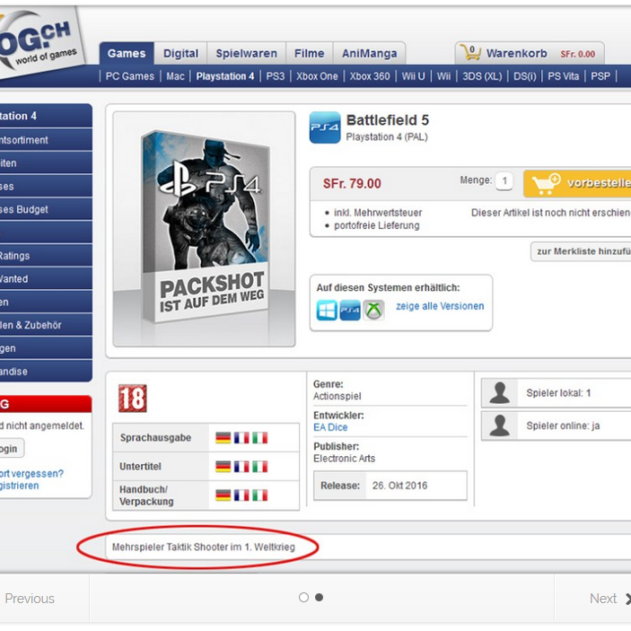The image size is (631, 631).
Task: Go to DS(i) category
Action: click(525, 76)
